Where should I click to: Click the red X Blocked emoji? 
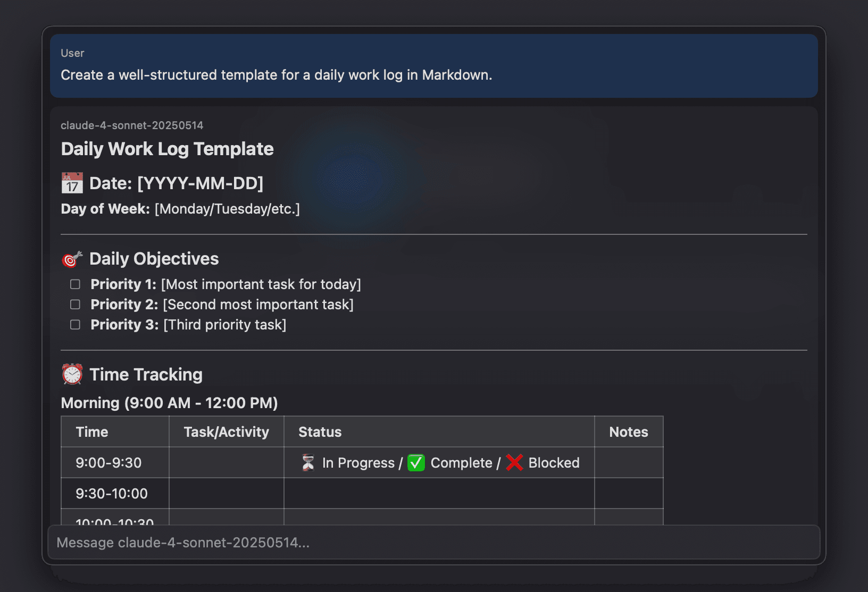(x=514, y=463)
